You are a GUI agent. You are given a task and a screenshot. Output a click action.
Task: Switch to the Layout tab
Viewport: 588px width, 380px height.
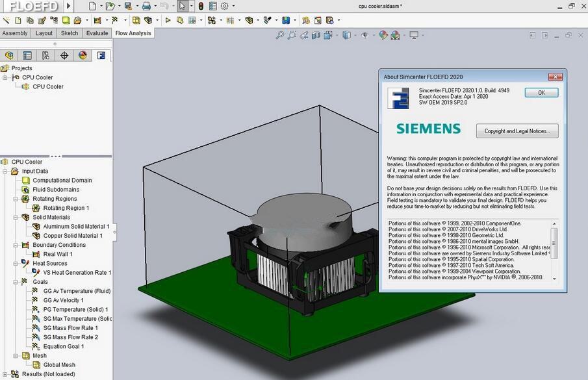44,33
